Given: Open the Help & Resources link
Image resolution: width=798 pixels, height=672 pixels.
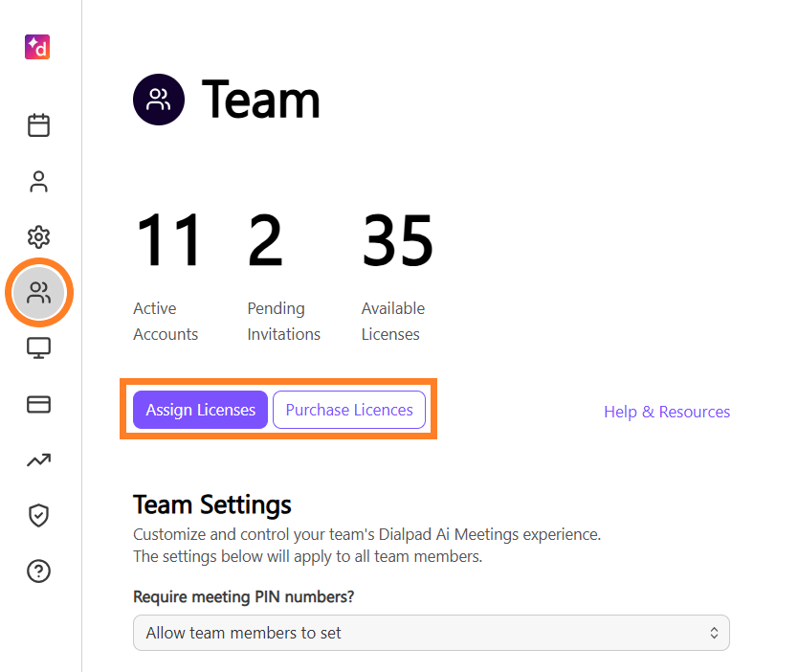Looking at the screenshot, I should point(667,412).
